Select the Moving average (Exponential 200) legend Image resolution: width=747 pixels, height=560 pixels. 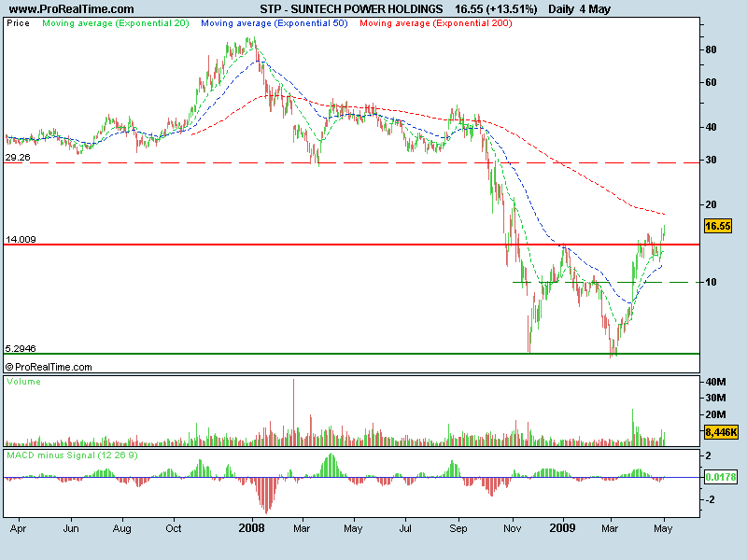tap(436, 23)
